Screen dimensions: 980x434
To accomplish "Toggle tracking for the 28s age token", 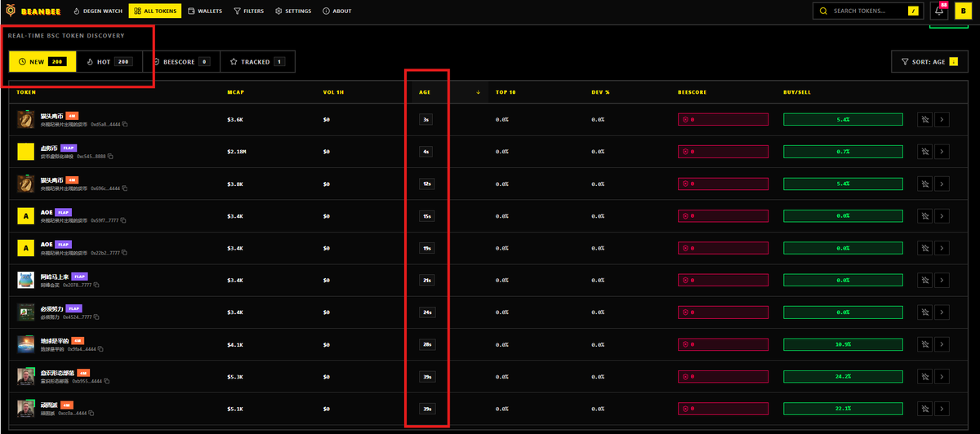I will pos(924,344).
